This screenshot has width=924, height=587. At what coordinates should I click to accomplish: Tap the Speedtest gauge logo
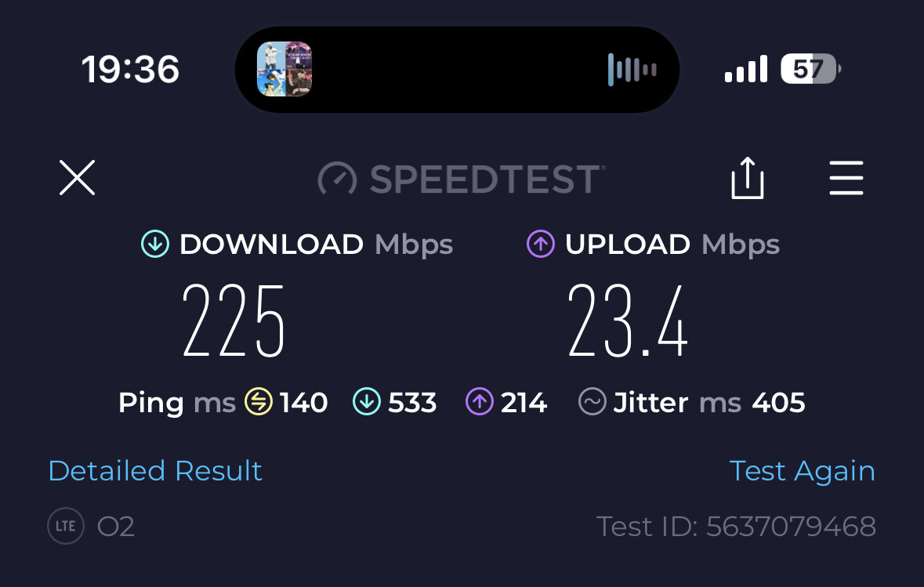click(x=337, y=179)
